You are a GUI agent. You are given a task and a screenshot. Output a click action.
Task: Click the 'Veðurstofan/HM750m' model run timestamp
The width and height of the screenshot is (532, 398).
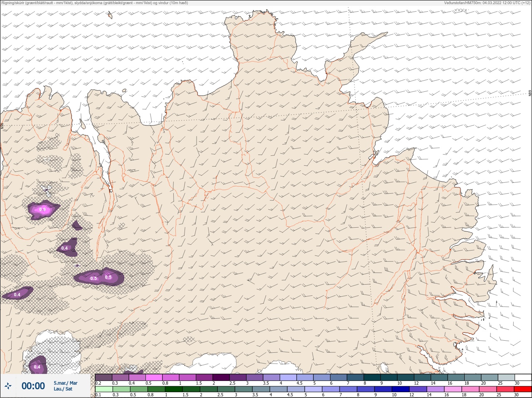pos(487,3)
